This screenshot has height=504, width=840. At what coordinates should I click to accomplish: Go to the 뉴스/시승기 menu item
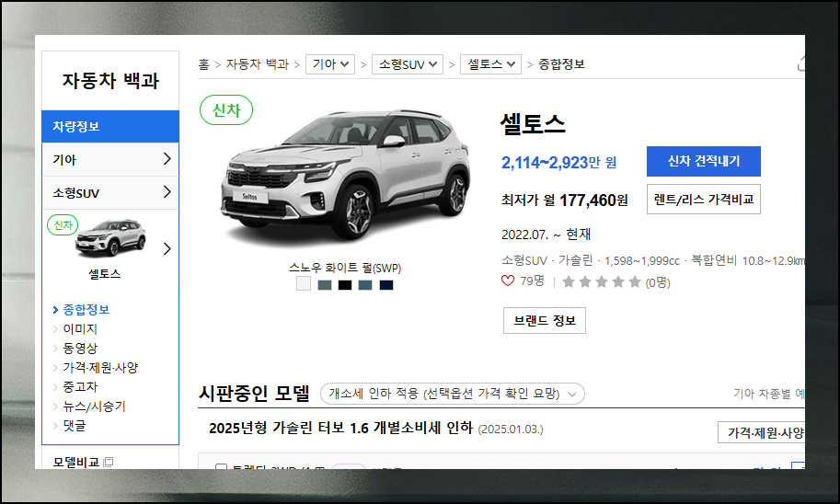(94, 407)
